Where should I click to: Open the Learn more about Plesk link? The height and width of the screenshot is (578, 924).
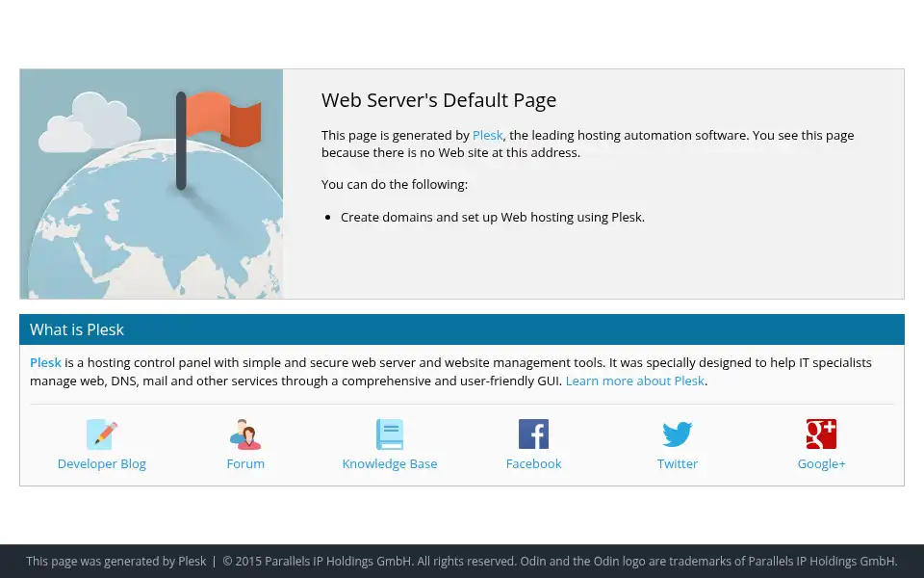(x=634, y=381)
